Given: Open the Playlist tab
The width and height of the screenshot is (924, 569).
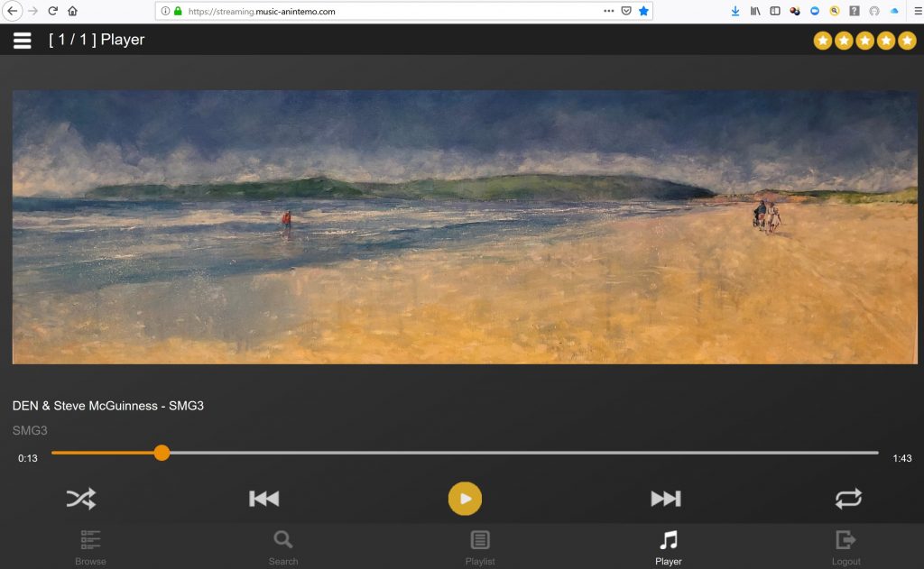Looking at the screenshot, I should click(480, 546).
